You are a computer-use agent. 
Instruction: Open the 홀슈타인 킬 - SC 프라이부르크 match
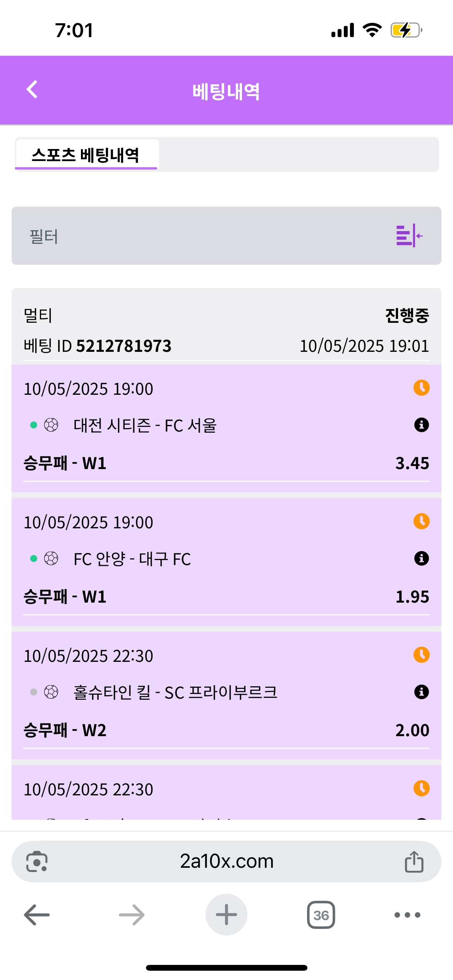coord(175,693)
